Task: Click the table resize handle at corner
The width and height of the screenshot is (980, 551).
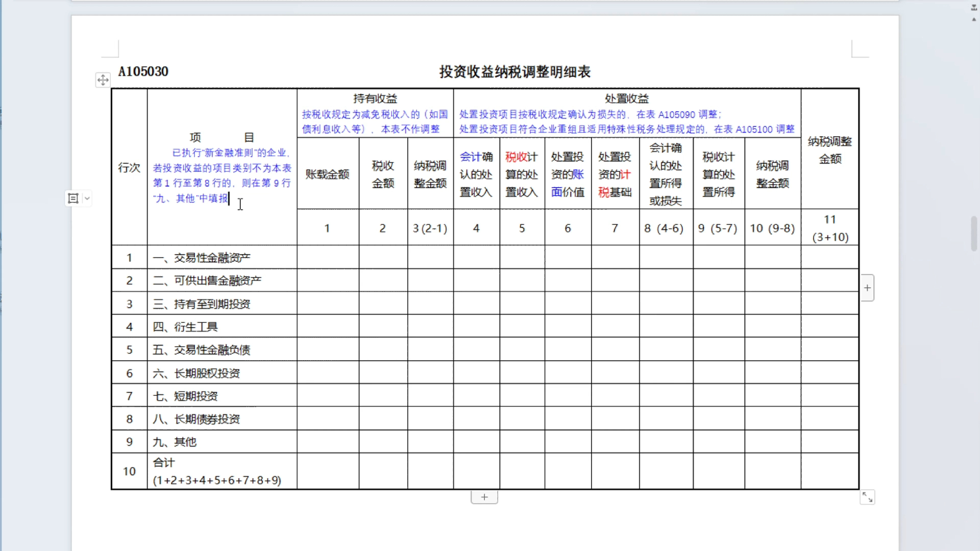Action: (867, 497)
